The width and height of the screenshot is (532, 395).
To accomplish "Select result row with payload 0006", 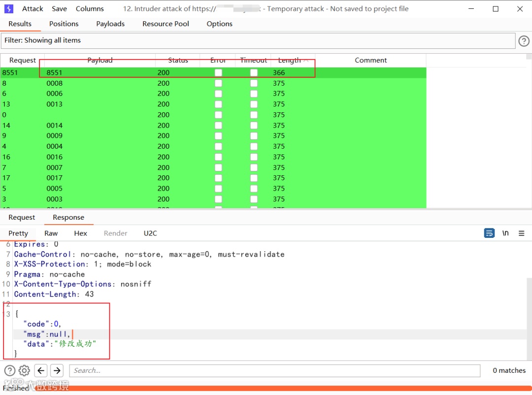I will (x=213, y=94).
